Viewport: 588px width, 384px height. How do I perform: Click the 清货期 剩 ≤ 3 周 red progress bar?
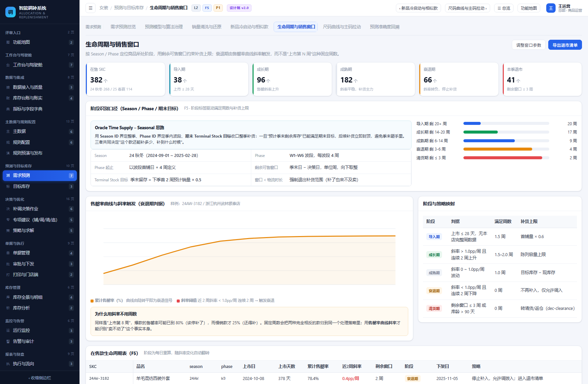tap(506, 158)
